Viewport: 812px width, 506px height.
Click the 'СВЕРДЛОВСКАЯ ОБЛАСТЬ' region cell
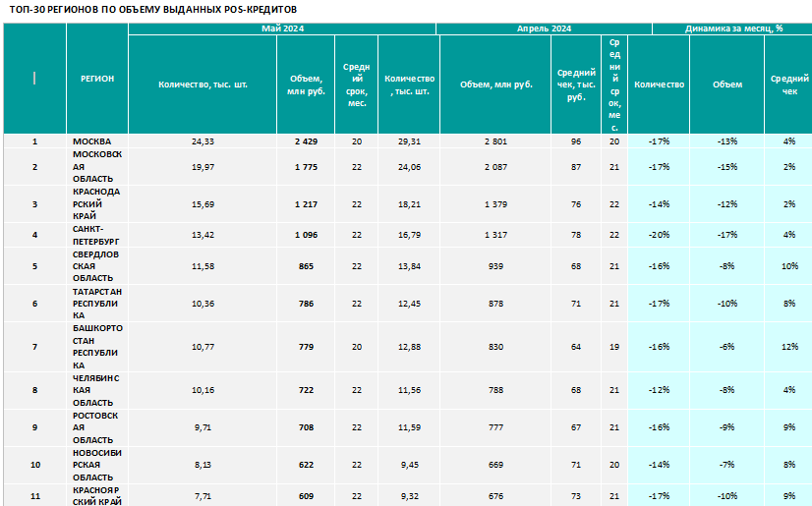[x=97, y=266]
